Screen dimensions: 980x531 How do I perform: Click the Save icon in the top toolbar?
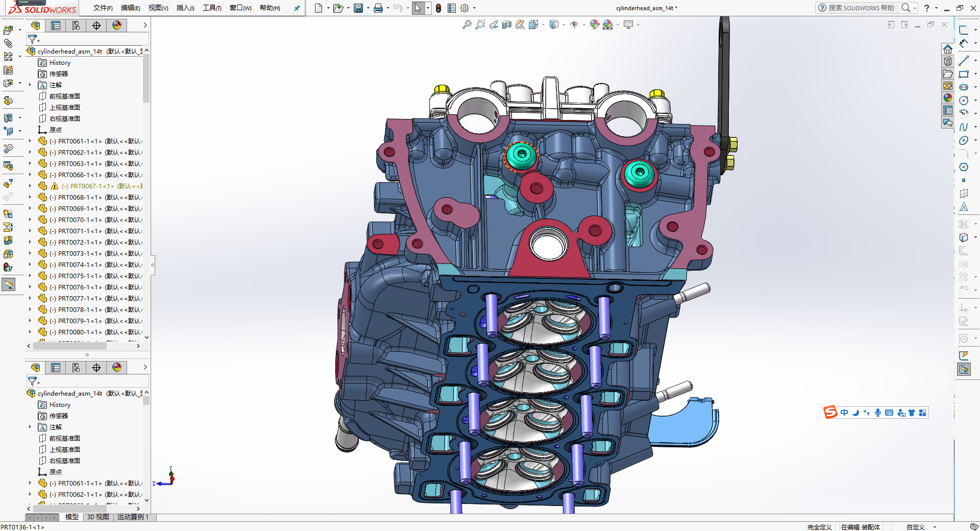(x=358, y=8)
